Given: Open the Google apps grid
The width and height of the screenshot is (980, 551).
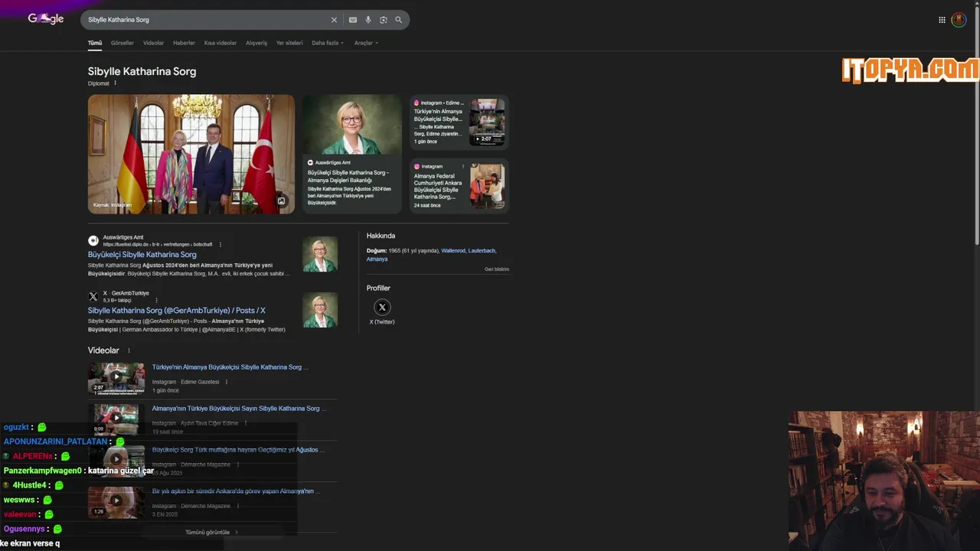Looking at the screenshot, I should tap(942, 20).
